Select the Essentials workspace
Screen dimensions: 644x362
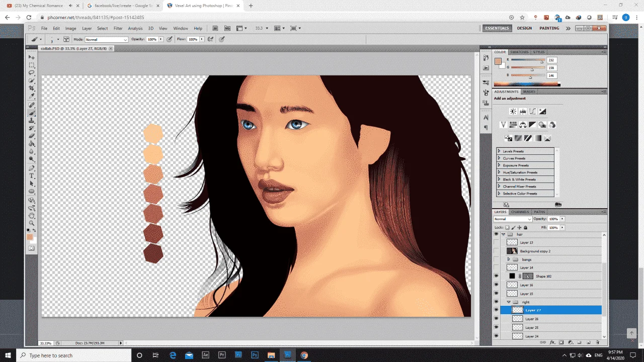[497, 28]
